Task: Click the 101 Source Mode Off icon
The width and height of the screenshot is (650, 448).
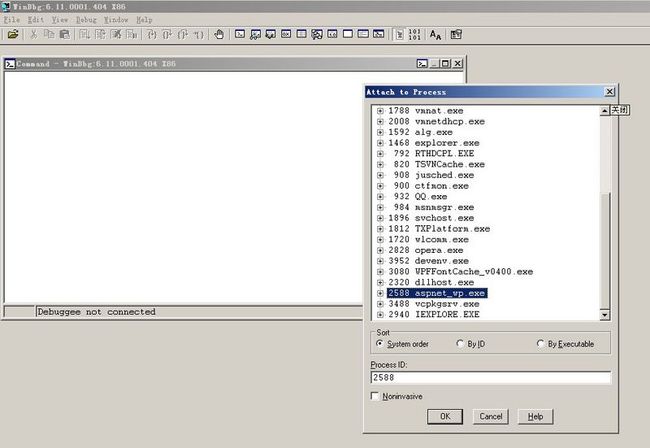Action: coord(415,34)
